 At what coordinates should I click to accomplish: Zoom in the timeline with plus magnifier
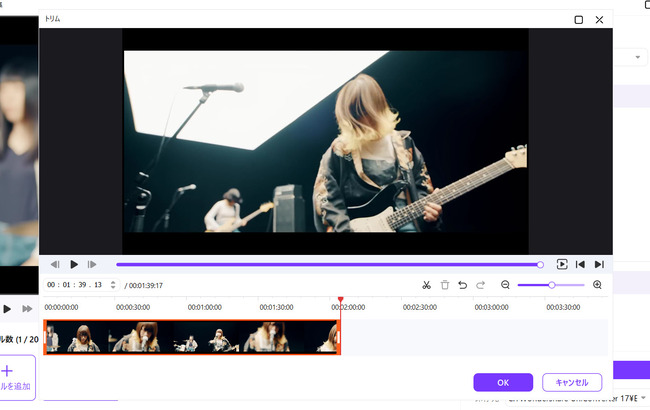click(597, 285)
